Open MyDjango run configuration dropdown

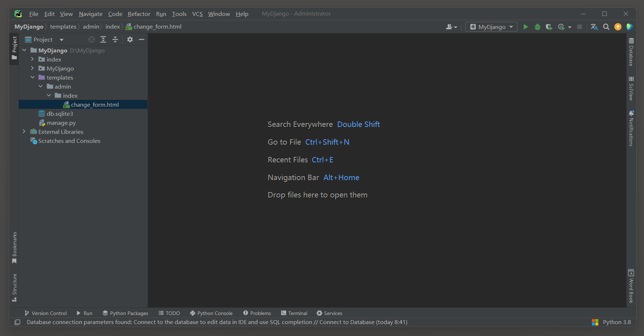point(492,27)
